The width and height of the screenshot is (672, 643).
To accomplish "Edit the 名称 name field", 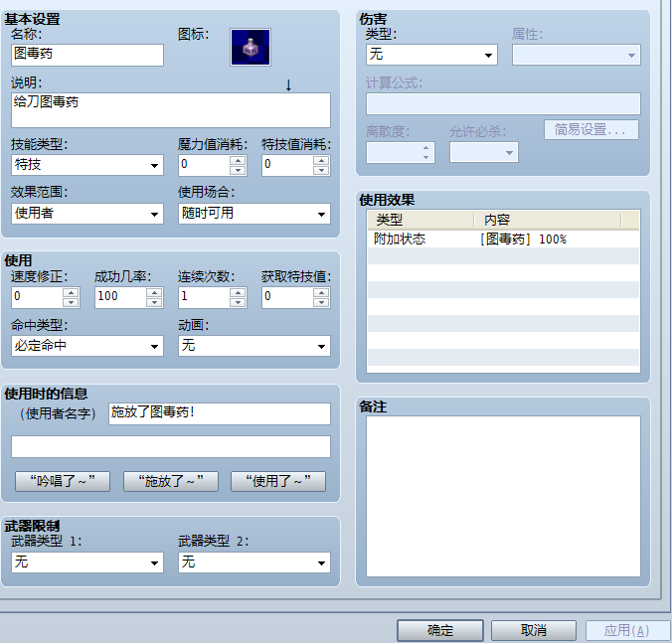I will coord(87,55).
